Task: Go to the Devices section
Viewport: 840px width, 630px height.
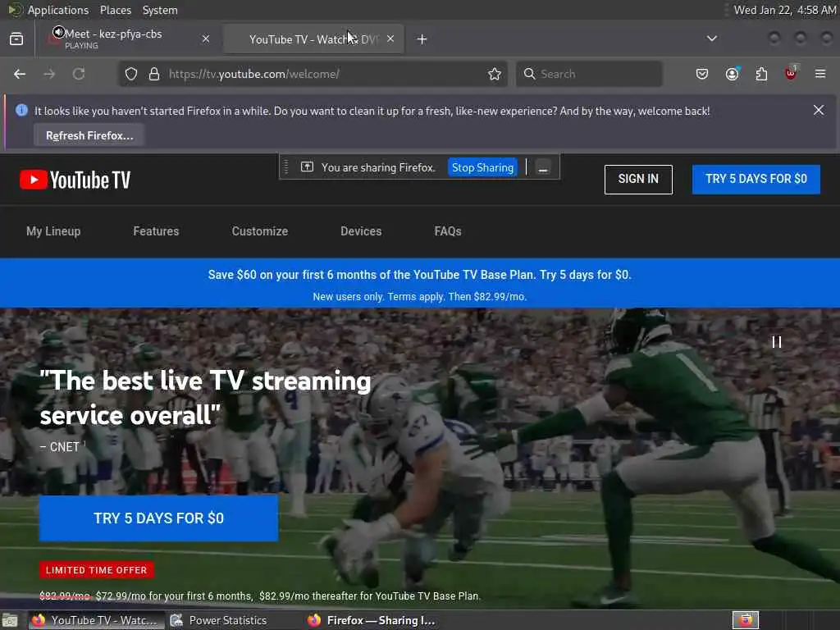Action: (361, 231)
